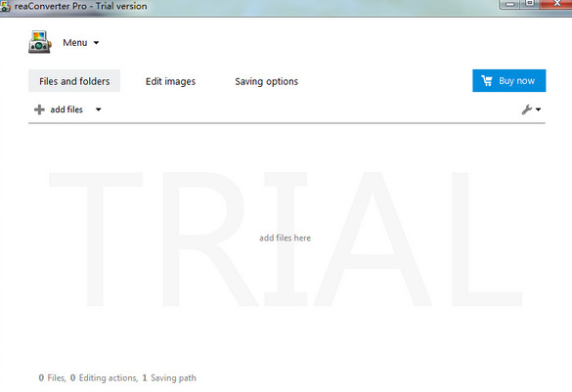Switch to the Files and folders tab
Viewport: 572px width, 392px height.
[74, 81]
